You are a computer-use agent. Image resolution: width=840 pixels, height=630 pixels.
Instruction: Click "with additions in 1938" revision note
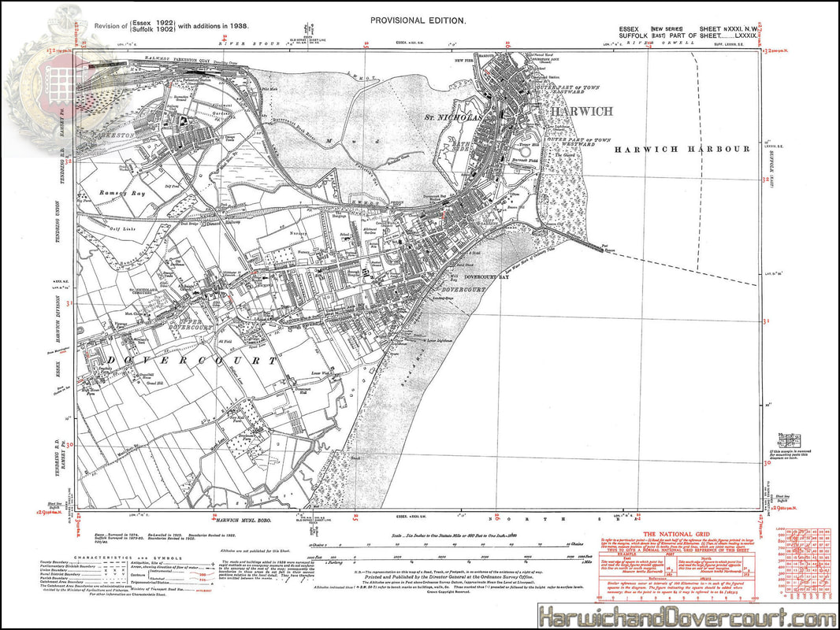pos(214,26)
